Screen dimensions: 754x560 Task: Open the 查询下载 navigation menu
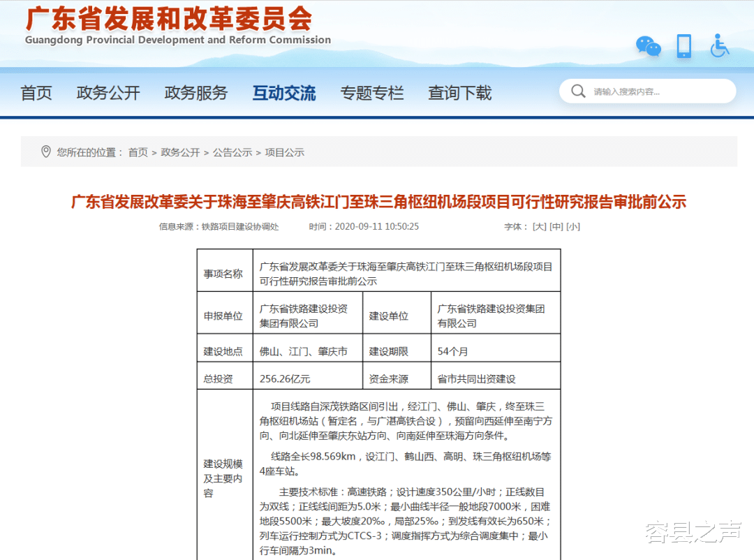pyautogui.click(x=460, y=92)
